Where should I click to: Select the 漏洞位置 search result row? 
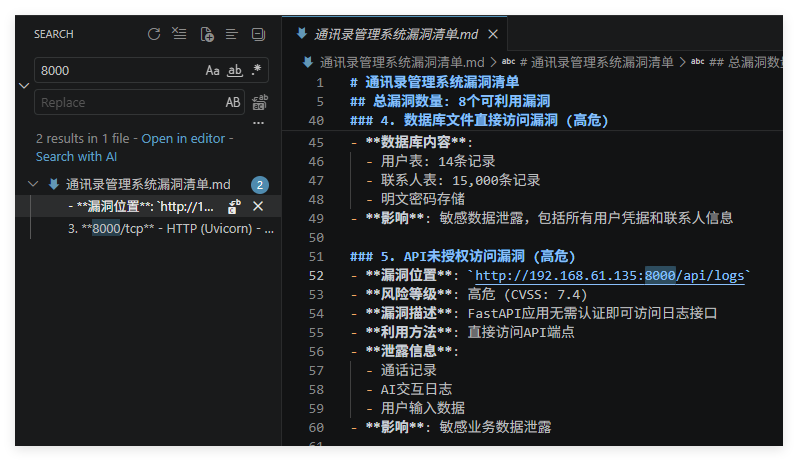148,207
